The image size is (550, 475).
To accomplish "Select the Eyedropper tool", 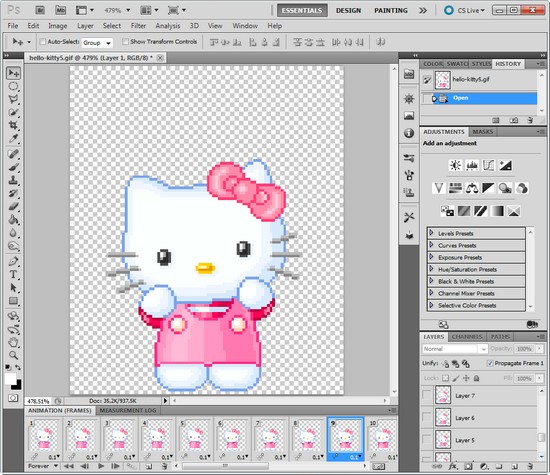I will pos(13,139).
